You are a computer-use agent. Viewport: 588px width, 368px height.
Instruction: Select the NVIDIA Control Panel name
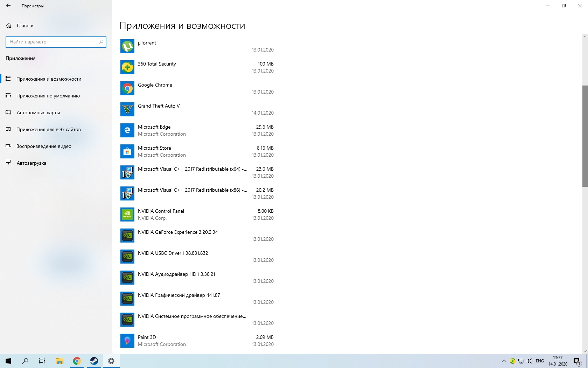click(x=161, y=211)
